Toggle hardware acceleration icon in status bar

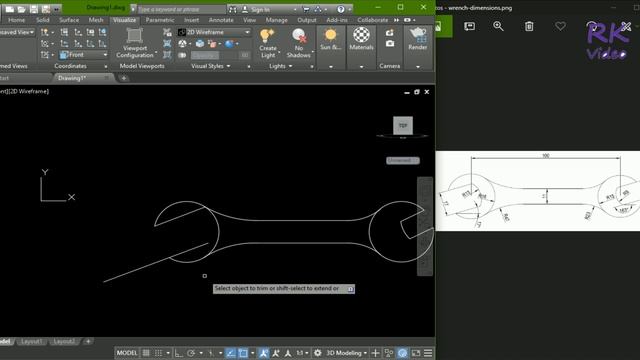click(x=402, y=353)
